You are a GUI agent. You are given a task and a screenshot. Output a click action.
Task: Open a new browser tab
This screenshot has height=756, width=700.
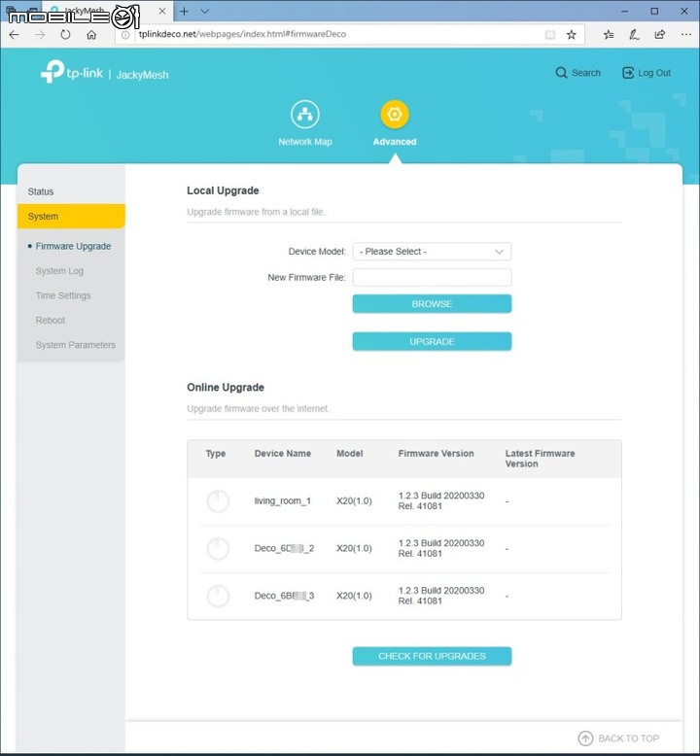click(x=184, y=11)
